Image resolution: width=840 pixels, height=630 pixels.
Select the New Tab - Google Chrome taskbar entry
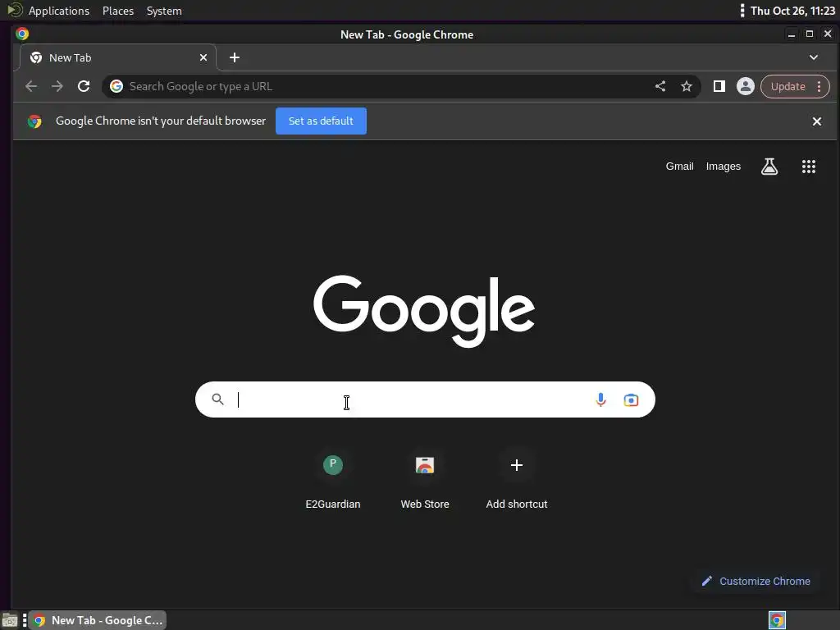[x=98, y=620]
